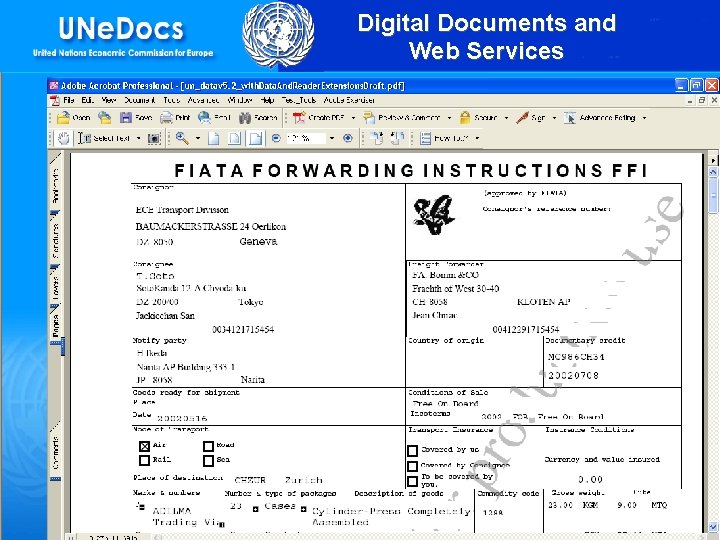Expand the Advanced Editing dropdown arrow
The width and height of the screenshot is (720, 540).
point(644,118)
